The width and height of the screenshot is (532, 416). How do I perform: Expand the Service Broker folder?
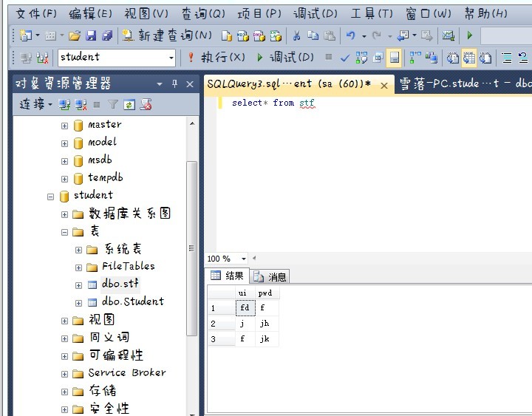click(x=64, y=374)
